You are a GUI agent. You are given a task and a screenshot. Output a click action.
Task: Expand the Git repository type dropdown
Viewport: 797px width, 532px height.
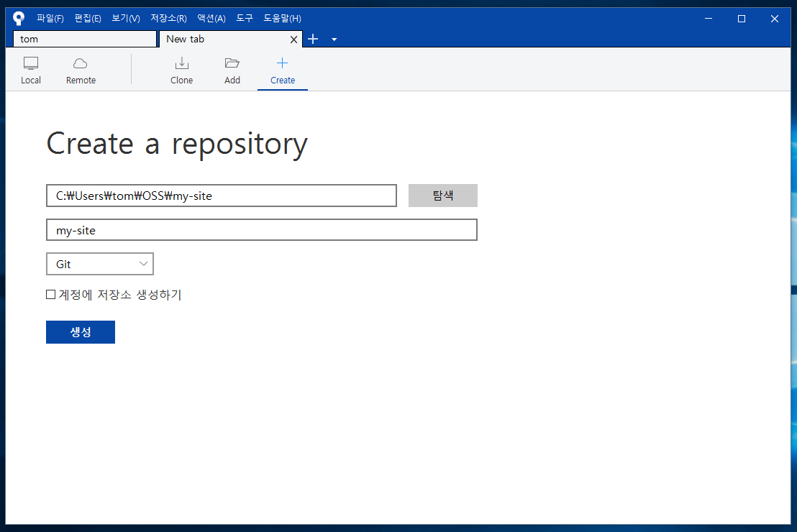pos(99,264)
